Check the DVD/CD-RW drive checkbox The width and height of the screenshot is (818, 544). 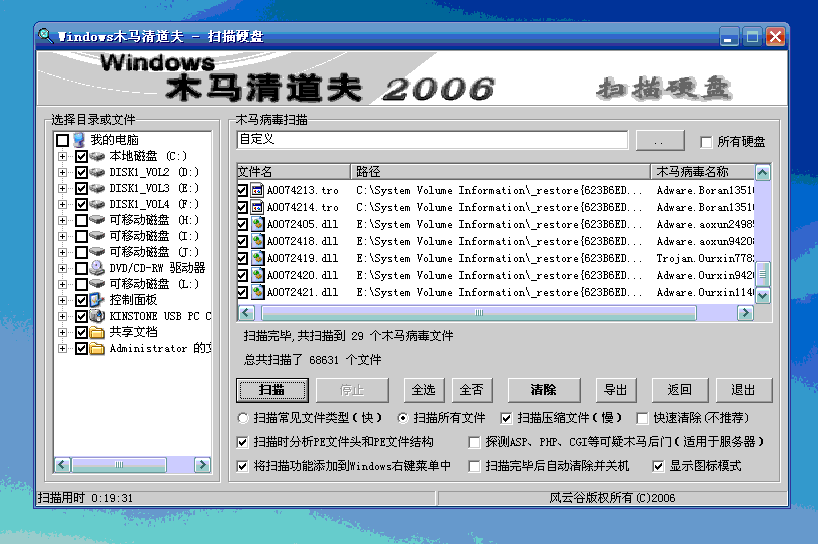coord(81,268)
